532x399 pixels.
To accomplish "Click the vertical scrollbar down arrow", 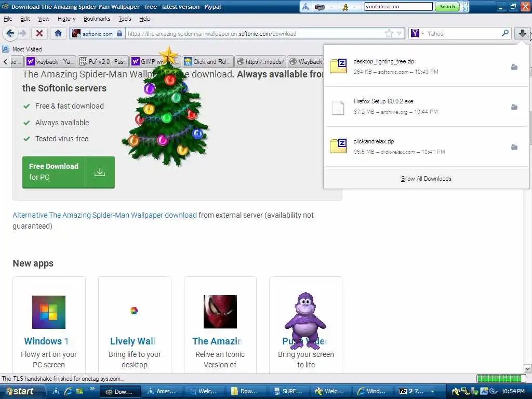I will [x=528, y=368].
